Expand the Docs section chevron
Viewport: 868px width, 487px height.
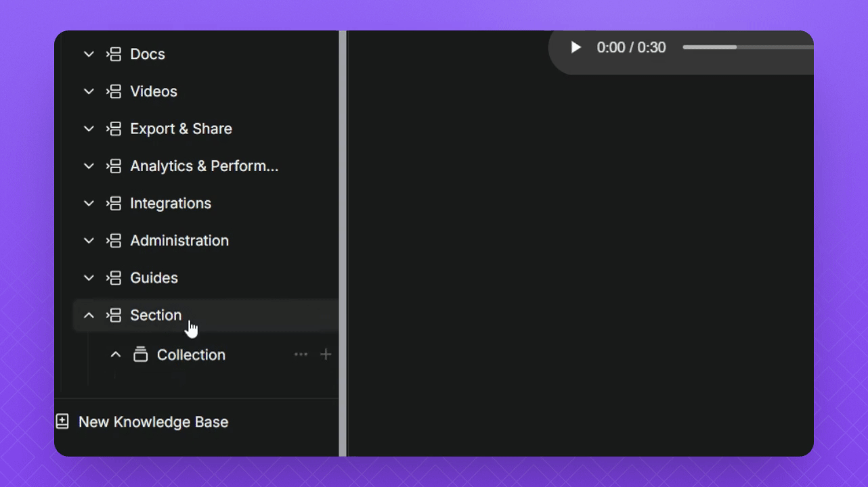pos(89,54)
